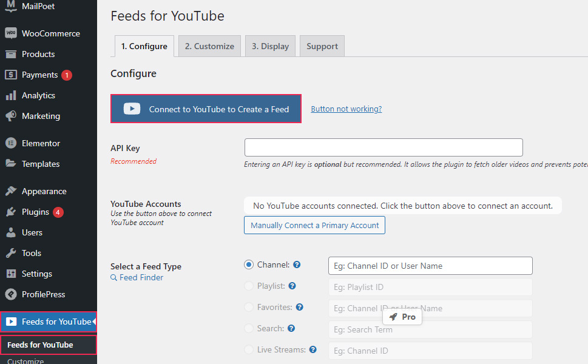Click the red 'Recommended' label
Screen dimensions: 588x364
pyautogui.click(x=133, y=161)
